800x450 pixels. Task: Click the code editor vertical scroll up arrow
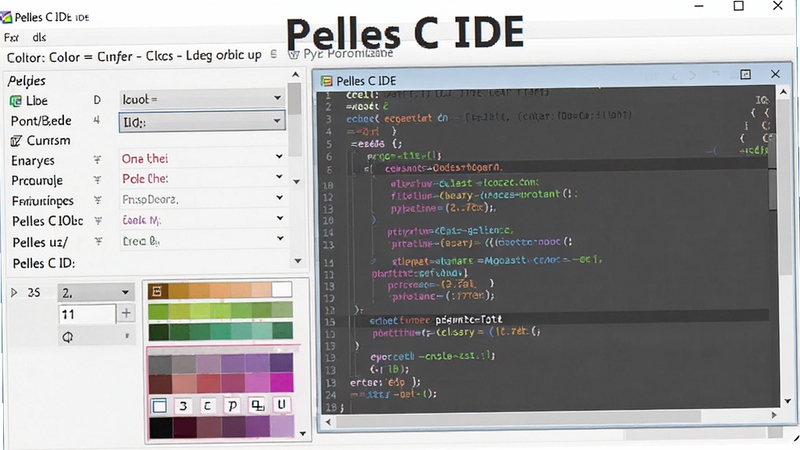point(784,92)
